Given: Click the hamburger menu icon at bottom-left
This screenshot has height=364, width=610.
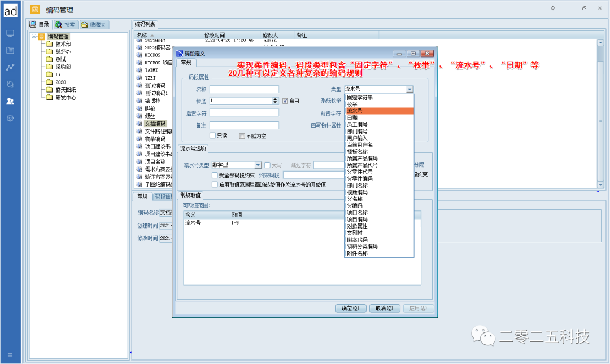Looking at the screenshot, I should tap(10, 355).
